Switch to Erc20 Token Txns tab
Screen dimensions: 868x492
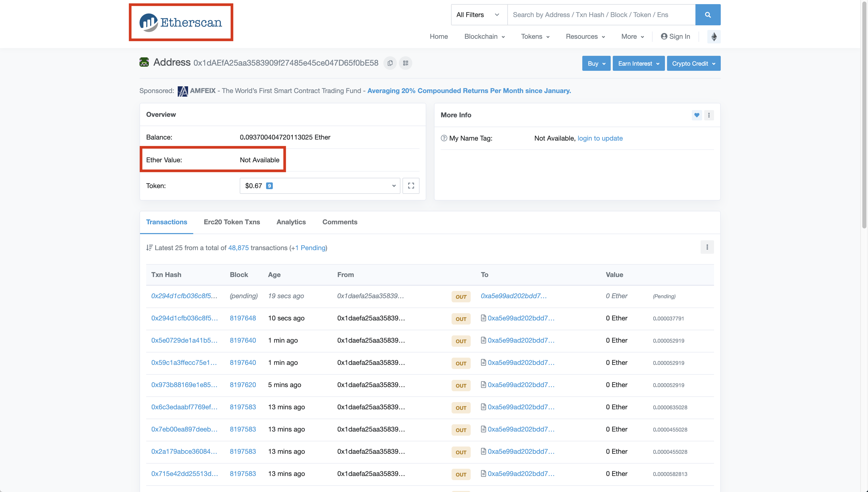click(x=232, y=222)
